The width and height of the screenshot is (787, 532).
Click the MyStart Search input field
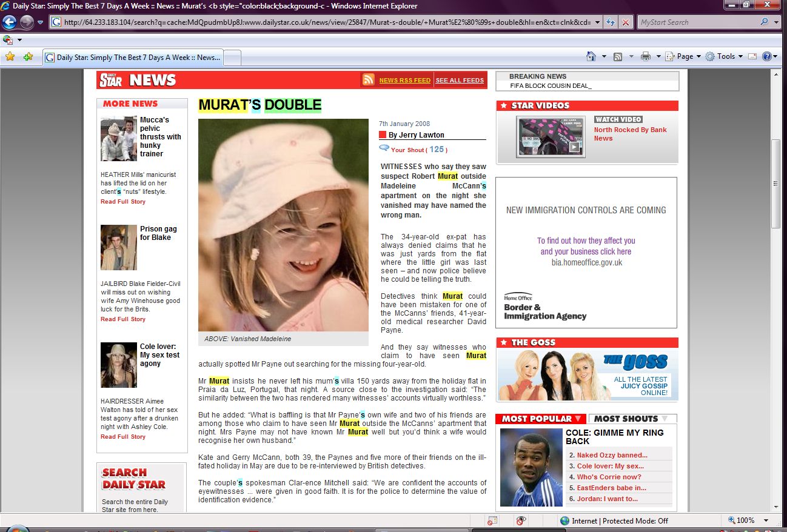pos(697,22)
